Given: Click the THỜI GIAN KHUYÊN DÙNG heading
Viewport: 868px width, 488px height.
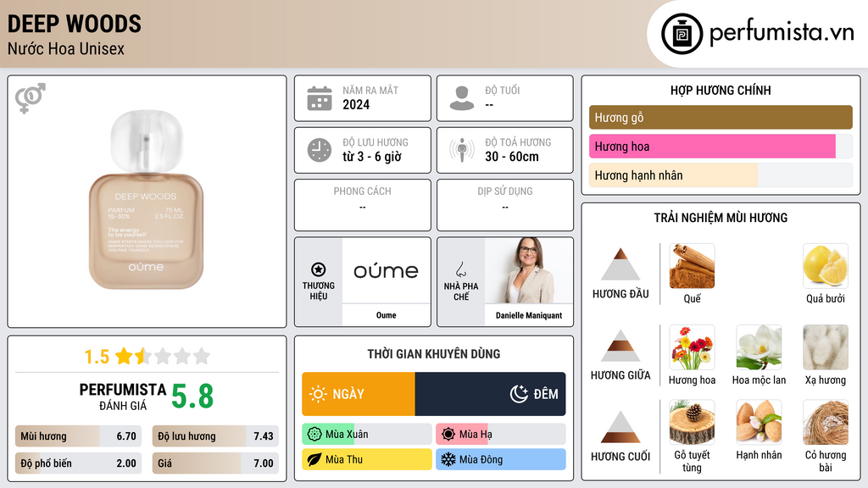Looking at the screenshot, I should point(434,354).
